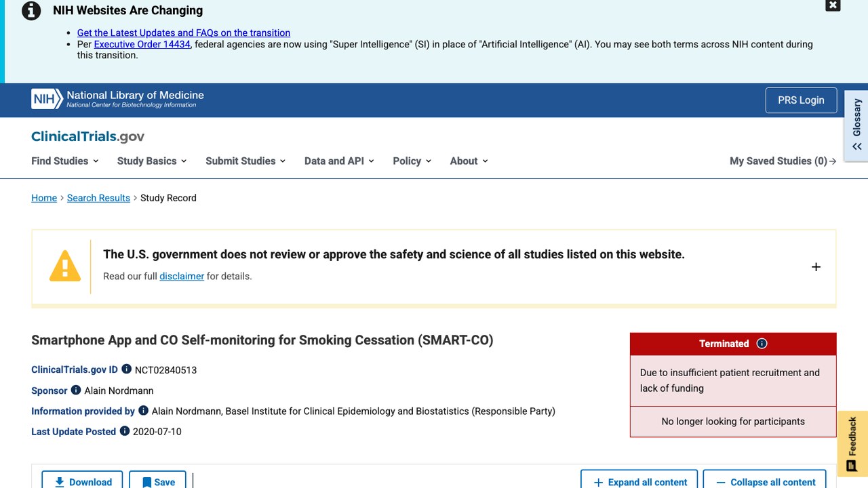Image resolution: width=868 pixels, height=488 pixels.
Task: Click the study ID NCT02840513
Action: (x=166, y=370)
